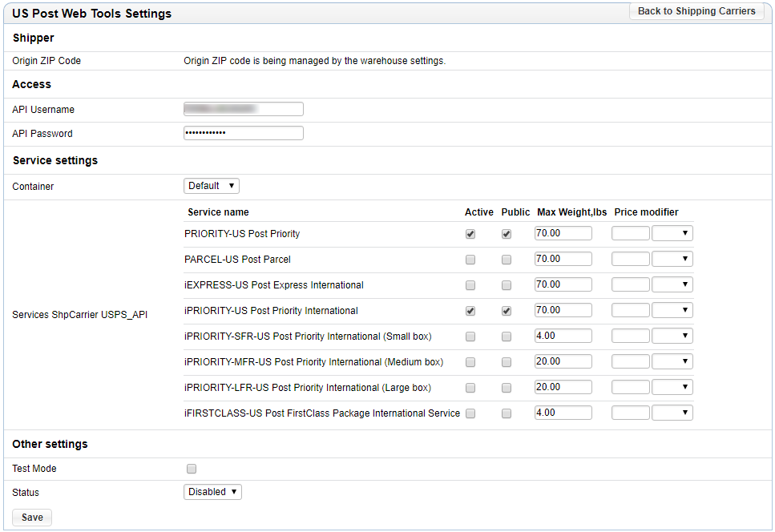Click 'iFIRSTCLASS-US Post FirstClass Package International Service' text
The width and height of the screenshot is (775, 532).
[321, 413]
